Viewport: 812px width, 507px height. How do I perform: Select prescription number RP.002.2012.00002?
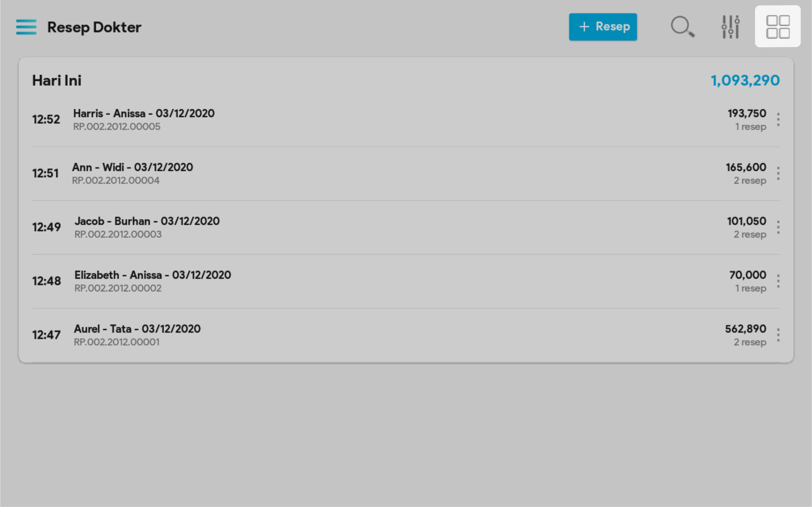(118, 288)
